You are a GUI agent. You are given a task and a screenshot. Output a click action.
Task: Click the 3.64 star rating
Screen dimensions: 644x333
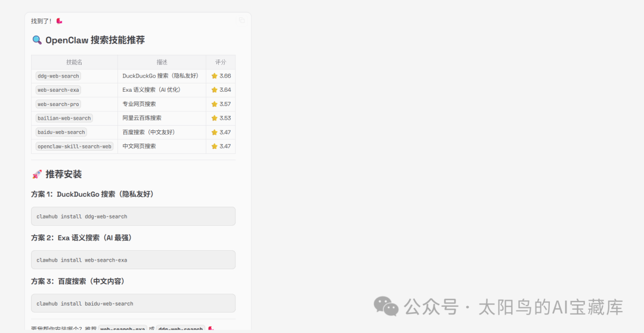tap(221, 90)
